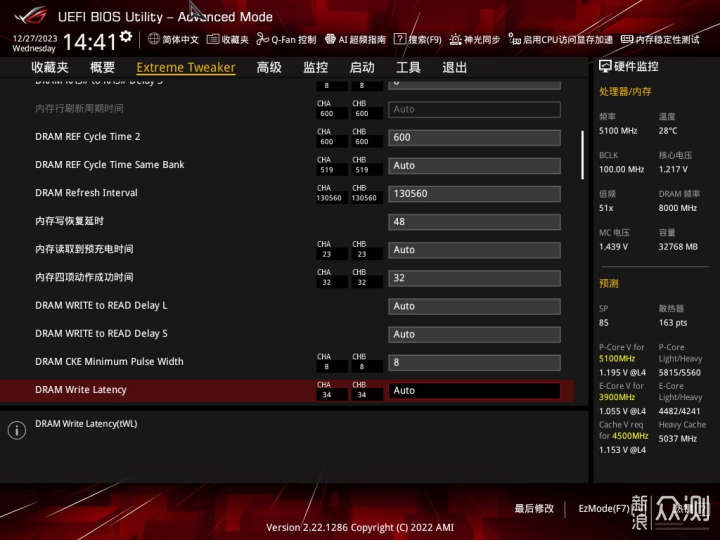Image resolution: width=720 pixels, height=540 pixels.
Task: Select 内存写恢复延时 label
Action: [x=69, y=221]
